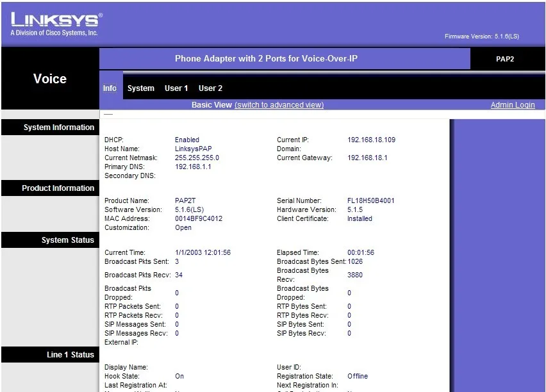Viewport: 546px width, 392px height.
Task: Click the Host Name value LinksysPAP
Action: pyautogui.click(x=194, y=149)
